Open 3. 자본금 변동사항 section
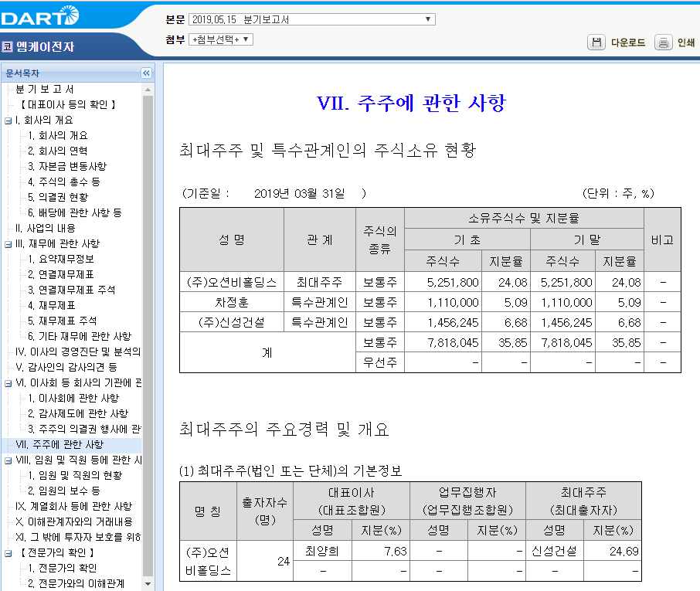 pyautogui.click(x=67, y=166)
